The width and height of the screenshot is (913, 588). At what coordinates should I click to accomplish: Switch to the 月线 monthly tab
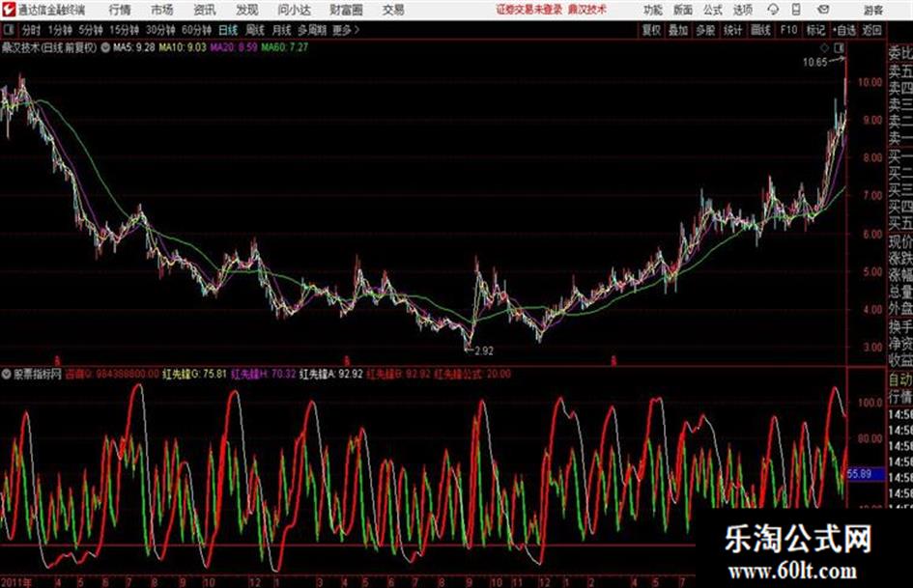[x=282, y=30]
